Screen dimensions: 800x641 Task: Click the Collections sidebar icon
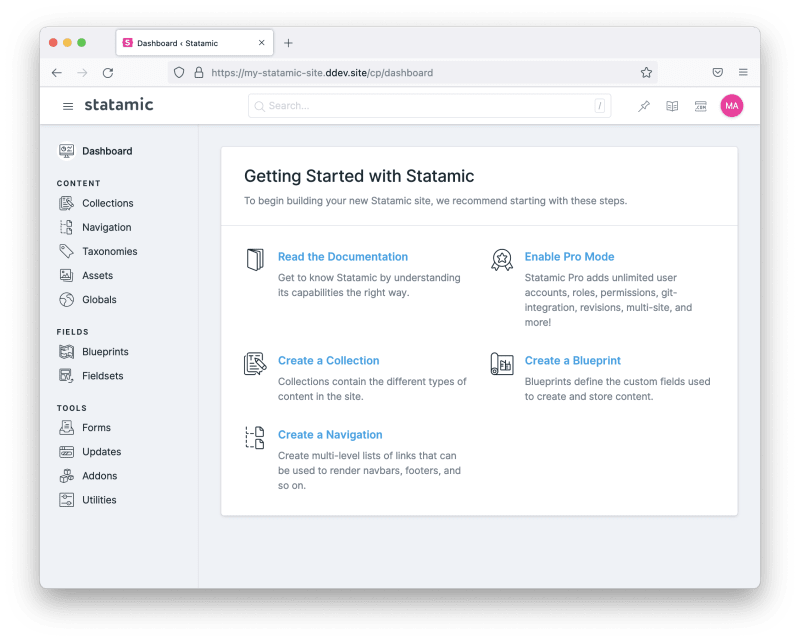66,203
